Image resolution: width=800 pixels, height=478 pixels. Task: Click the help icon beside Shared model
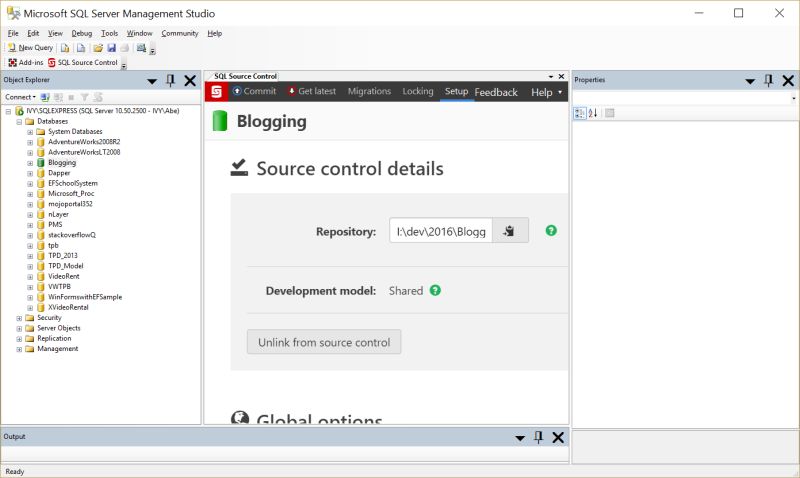tap(435, 290)
